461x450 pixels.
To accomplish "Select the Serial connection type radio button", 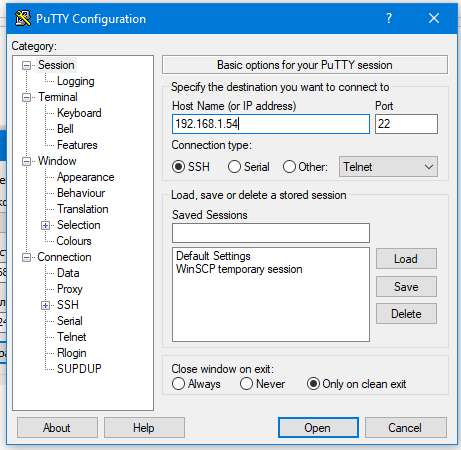I will [x=234, y=167].
